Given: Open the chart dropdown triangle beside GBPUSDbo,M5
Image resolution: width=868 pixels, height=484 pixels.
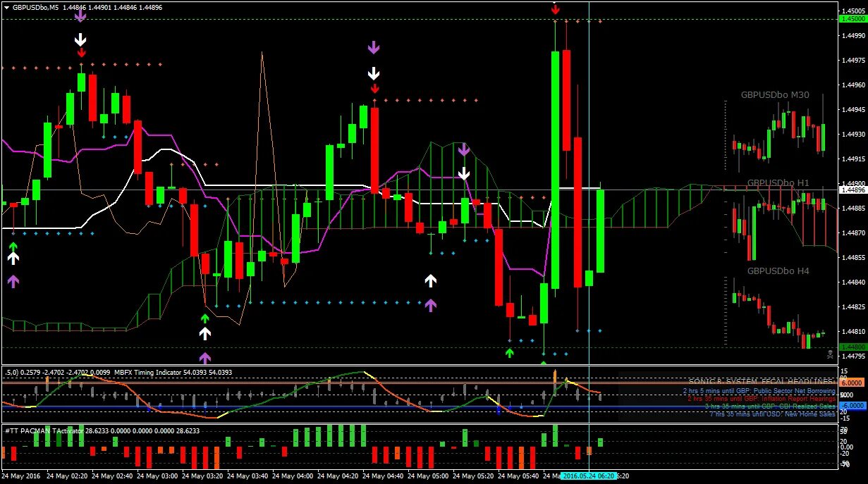Looking at the screenshot, I should pyautogui.click(x=6, y=7).
